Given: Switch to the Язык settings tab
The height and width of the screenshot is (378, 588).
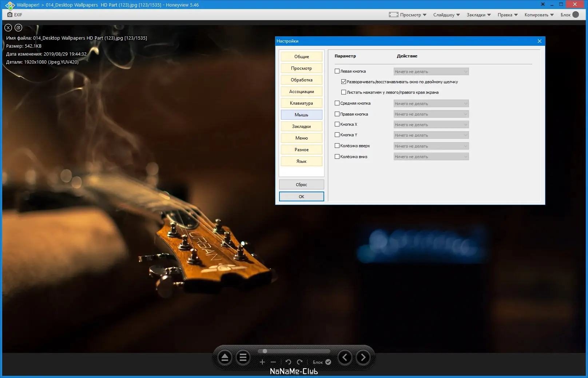Looking at the screenshot, I should click(x=302, y=161).
